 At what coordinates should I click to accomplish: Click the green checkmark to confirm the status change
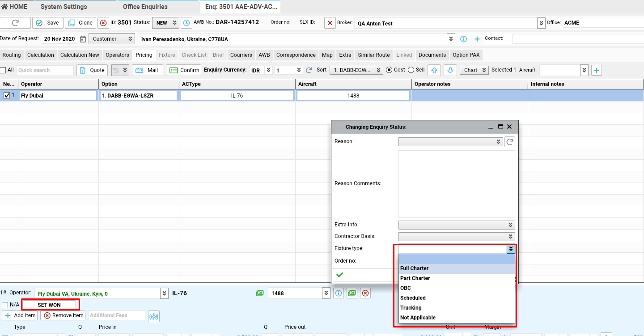click(339, 275)
